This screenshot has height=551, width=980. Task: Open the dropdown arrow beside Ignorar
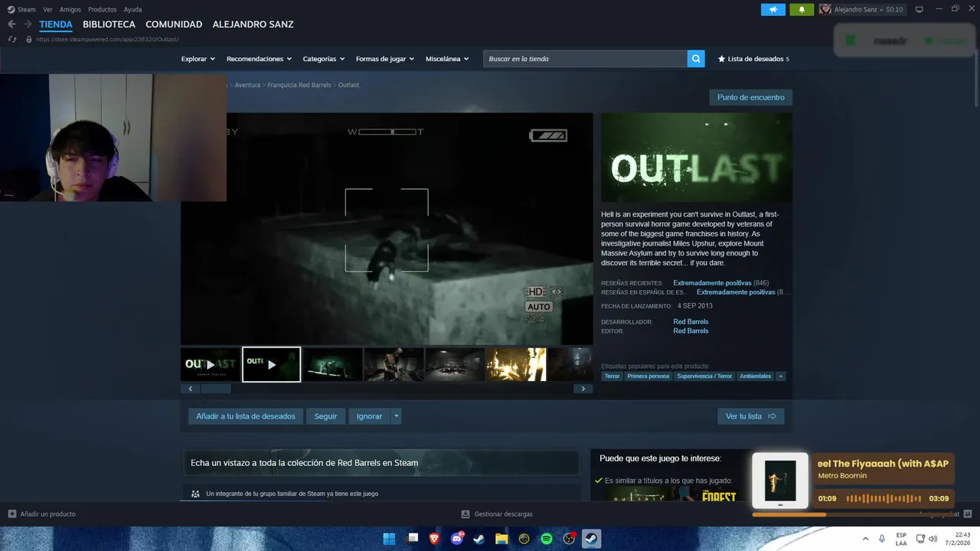[396, 416]
